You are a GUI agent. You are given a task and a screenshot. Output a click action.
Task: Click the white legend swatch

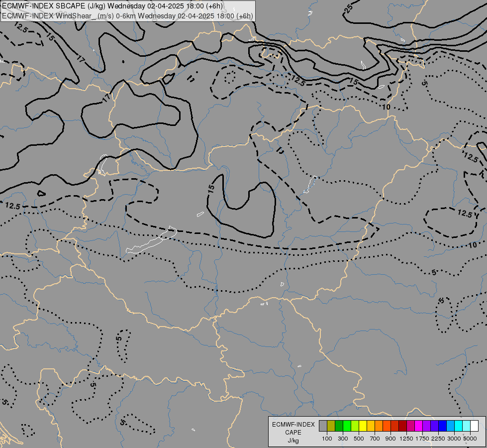(x=474, y=426)
